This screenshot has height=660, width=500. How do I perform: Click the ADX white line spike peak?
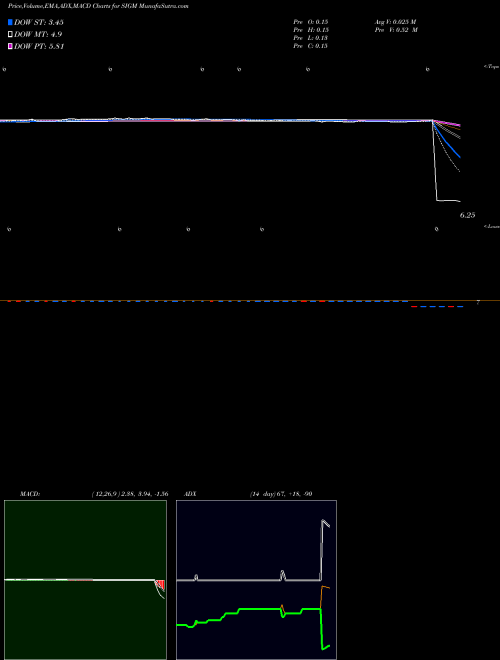click(324, 521)
